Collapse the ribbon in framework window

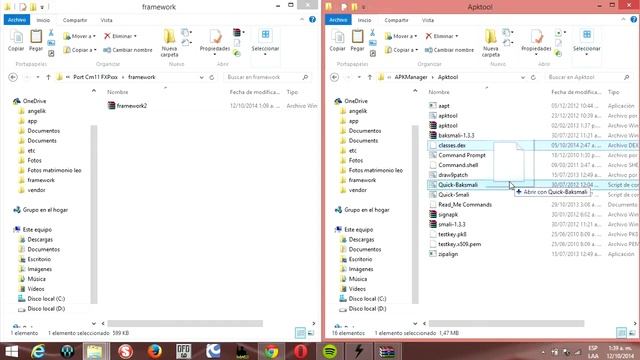[302, 20]
